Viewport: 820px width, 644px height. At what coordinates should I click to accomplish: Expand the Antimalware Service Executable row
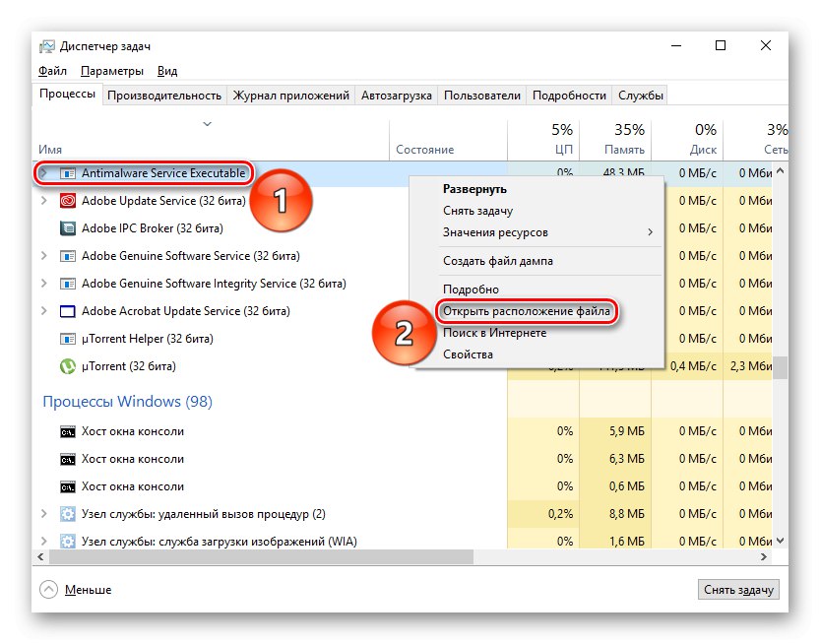pyautogui.click(x=43, y=173)
